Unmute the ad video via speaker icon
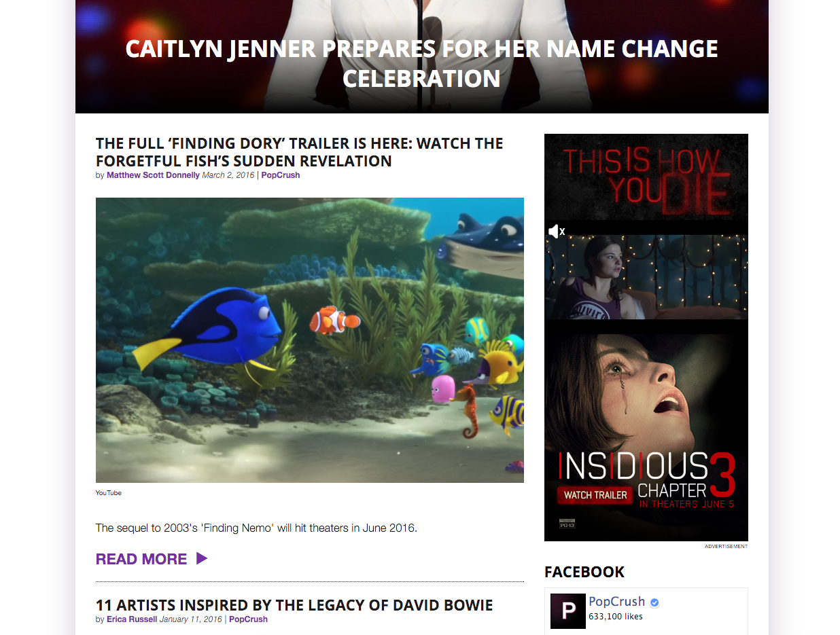Viewport: 840px width, 635px height. click(x=557, y=232)
